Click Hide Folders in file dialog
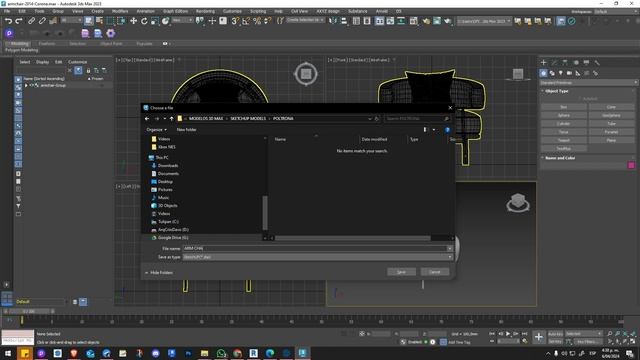640x360 pixels. click(159, 273)
